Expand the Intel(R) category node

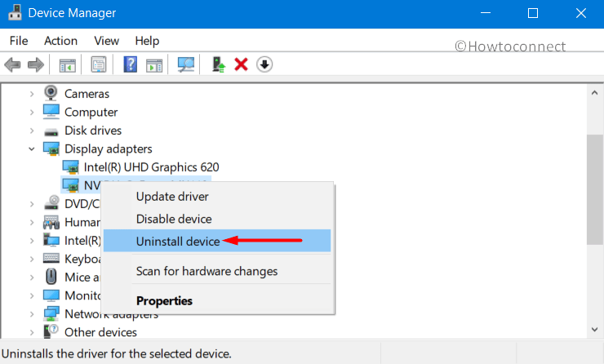click(x=32, y=241)
